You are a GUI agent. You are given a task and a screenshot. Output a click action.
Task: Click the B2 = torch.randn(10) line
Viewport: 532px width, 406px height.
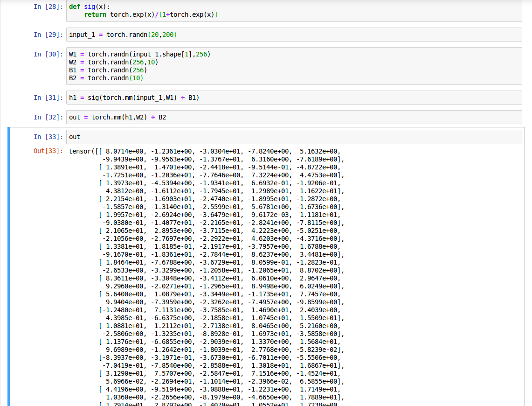(106, 78)
